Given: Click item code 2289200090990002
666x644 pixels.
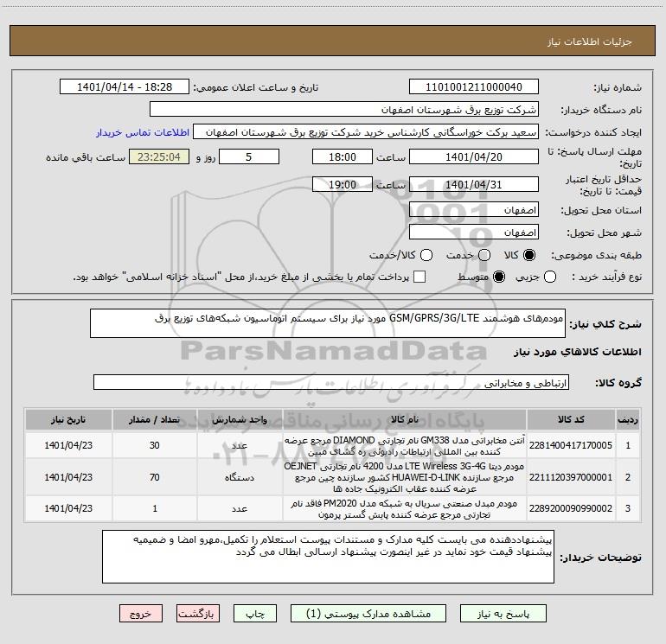Looking at the screenshot, I should point(571,508).
